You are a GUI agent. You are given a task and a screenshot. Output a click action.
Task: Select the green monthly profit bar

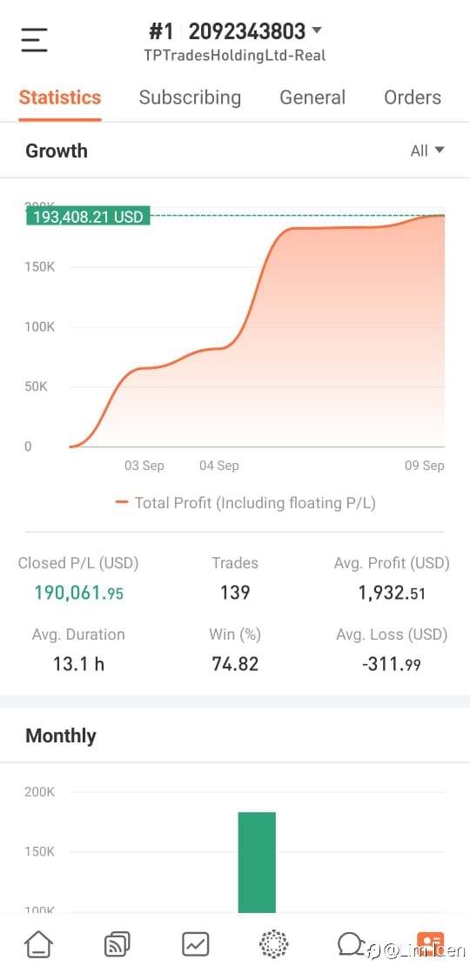pos(257,863)
